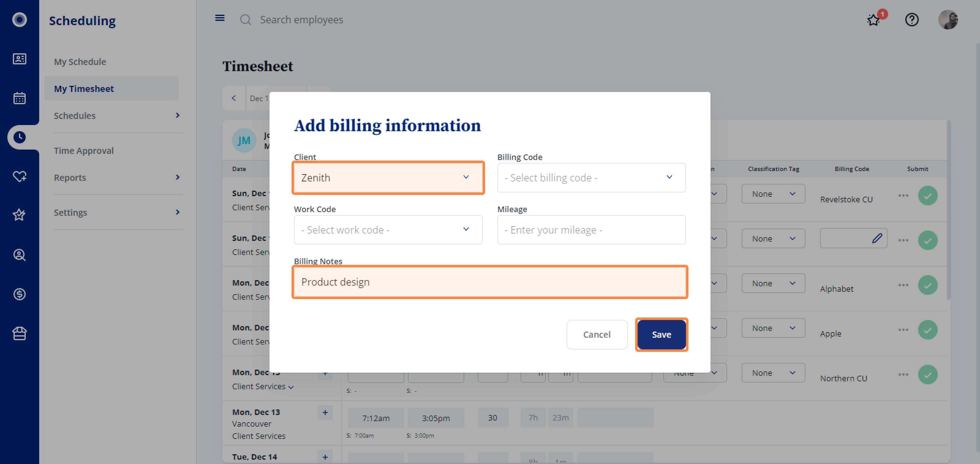Open the heart benefits sidebar icon

pos(19,177)
